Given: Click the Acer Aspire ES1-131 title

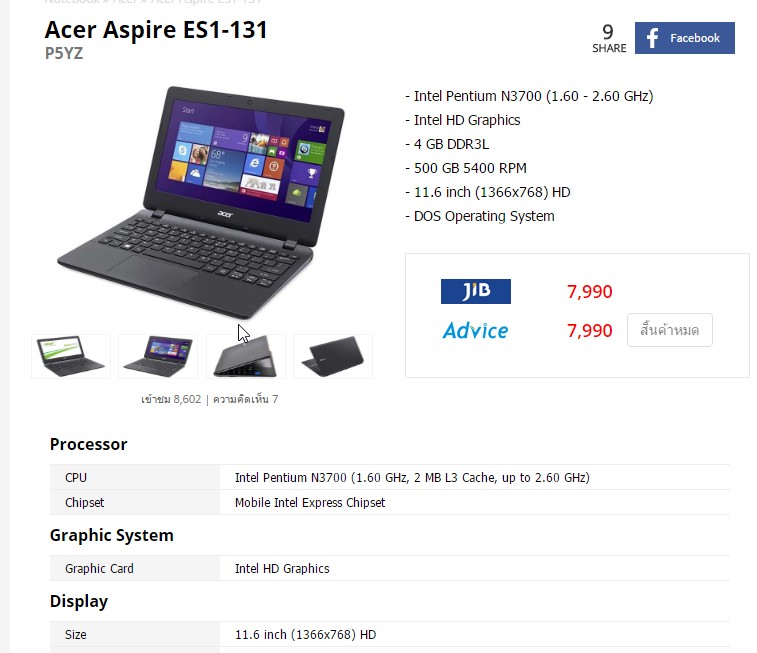Looking at the screenshot, I should [x=156, y=30].
